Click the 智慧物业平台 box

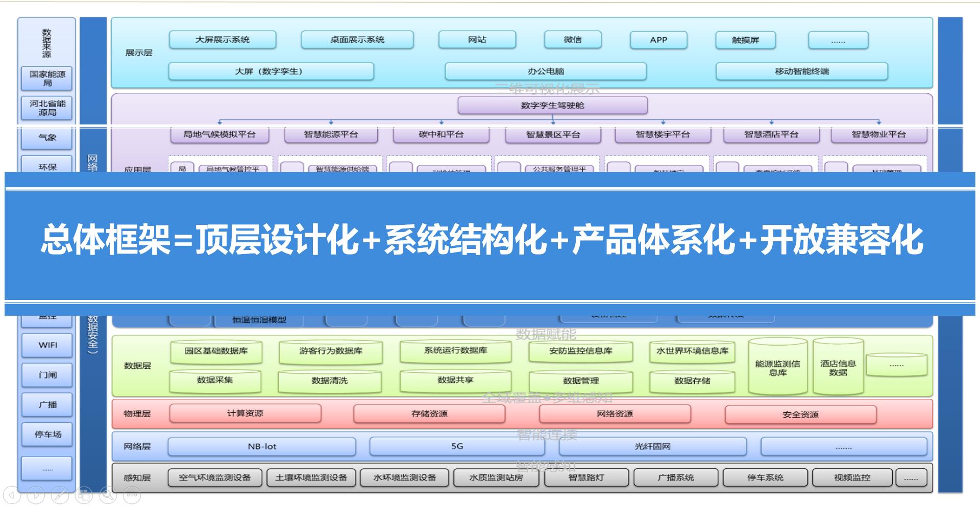click(878, 135)
